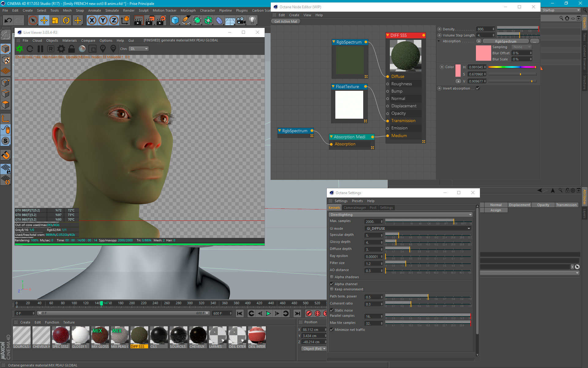The width and height of the screenshot is (588, 368).
Task: Uncheck Static noise option
Action: coord(332,310)
